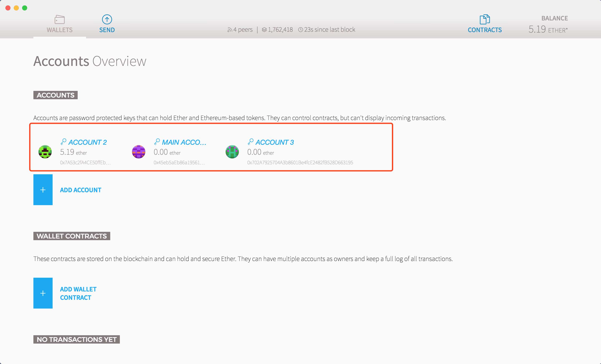Screen dimensions: 601x364
Task: Click the Add Wallet Contract label
Action: coord(78,293)
